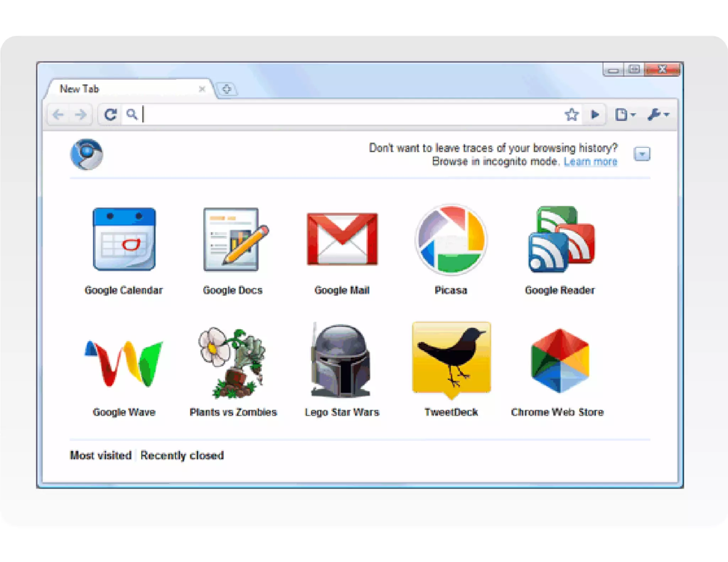The height and width of the screenshot is (562, 728).
Task: Open the wrench tools menu
Action: (658, 114)
